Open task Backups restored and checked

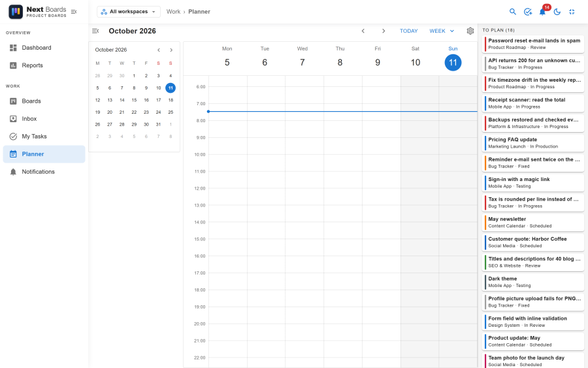[x=533, y=123]
